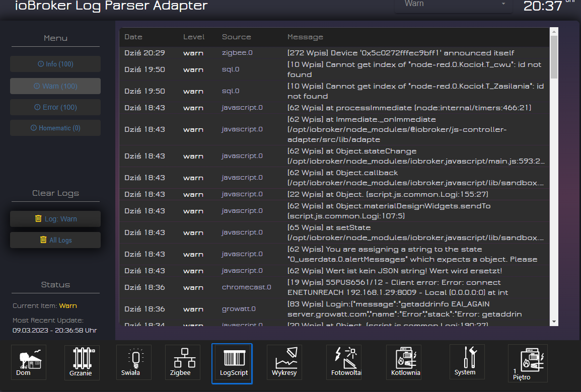Click the clock icon beside Info (100)
This screenshot has width=581, height=392.
[41, 64]
